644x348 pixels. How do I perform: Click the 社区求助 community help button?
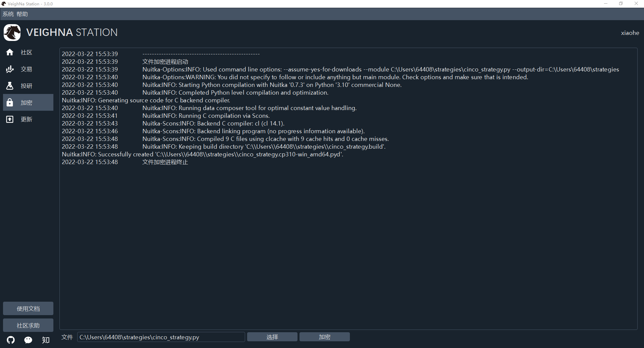tap(28, 325)
